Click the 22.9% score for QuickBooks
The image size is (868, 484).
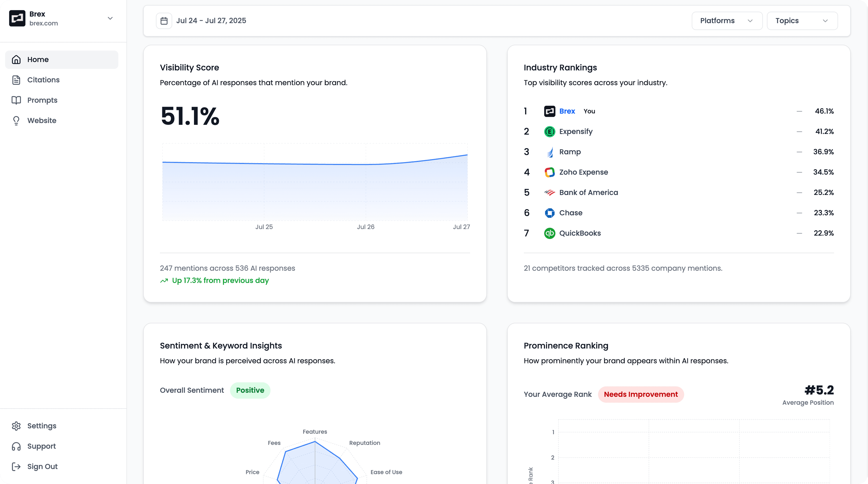pos(824,233)
